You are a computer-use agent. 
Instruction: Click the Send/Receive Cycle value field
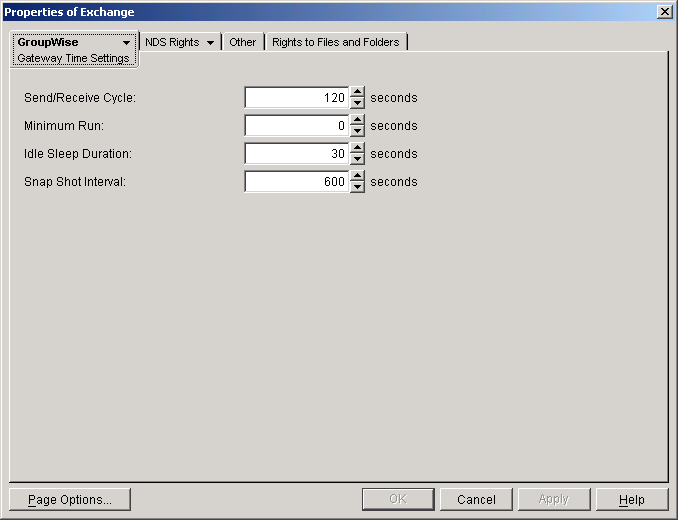297,98
